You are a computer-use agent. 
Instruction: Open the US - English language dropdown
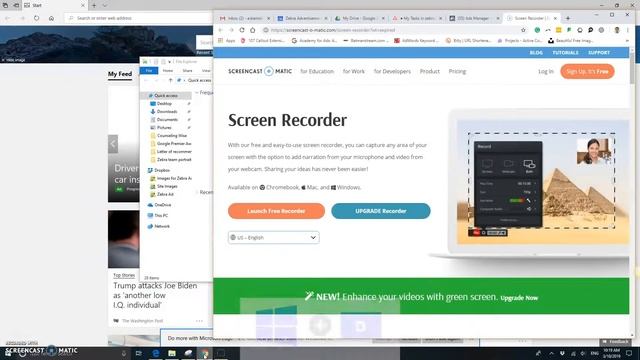273,238
